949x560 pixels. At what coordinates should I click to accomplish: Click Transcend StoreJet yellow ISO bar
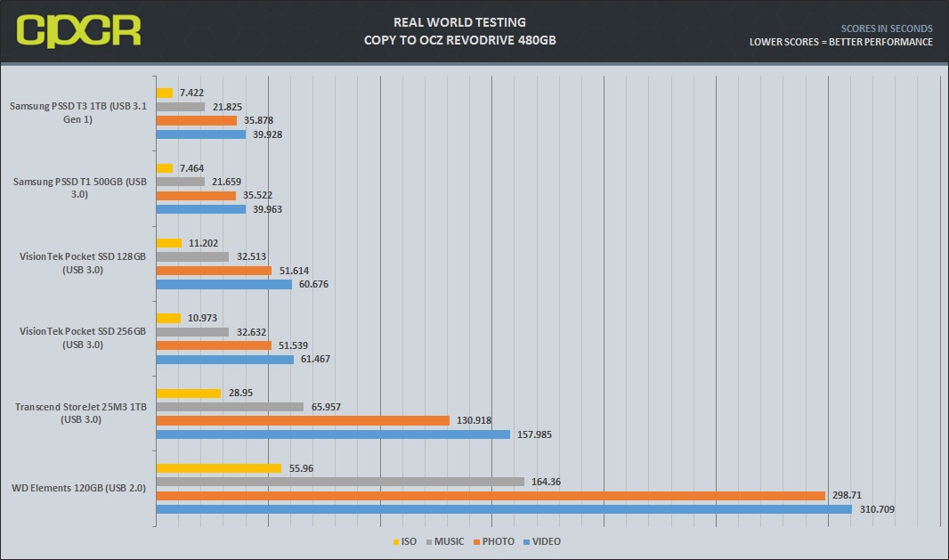point(189,394)
